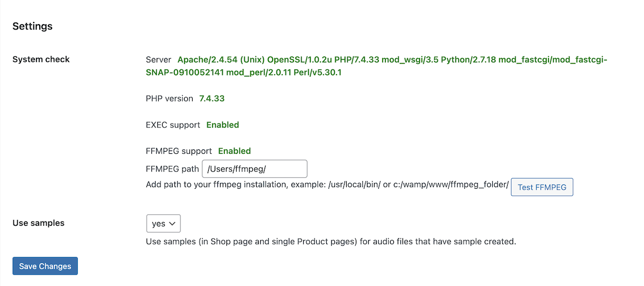
Task: Click the FFMPEG support label
Action: [x=179, y=151]
